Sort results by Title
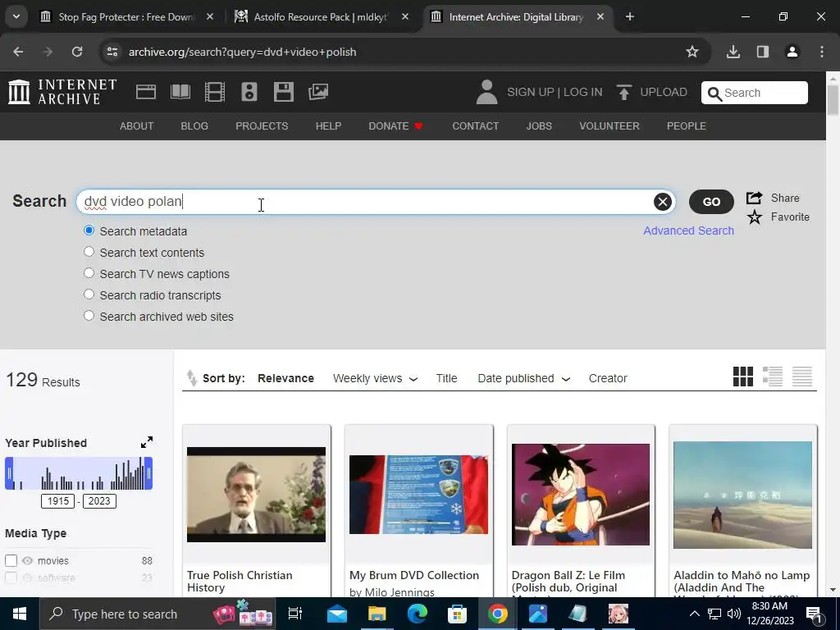This screenshot has width=840, height=630. (446, 378)
